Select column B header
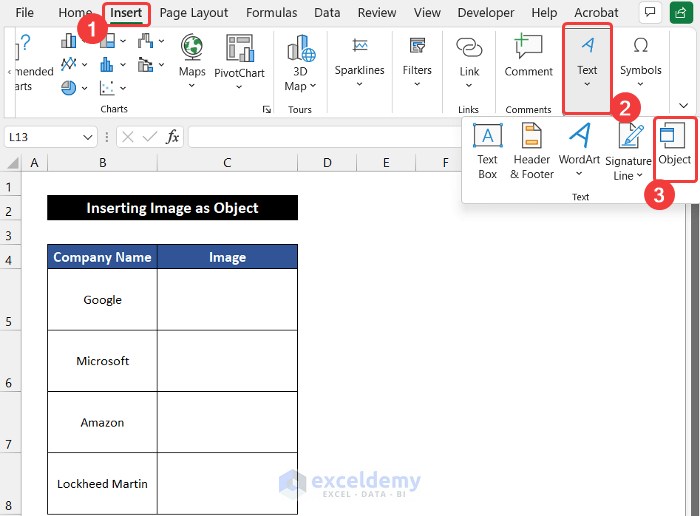Image resolution: width=700 pixels, height=516 pixels. [103, 163]
